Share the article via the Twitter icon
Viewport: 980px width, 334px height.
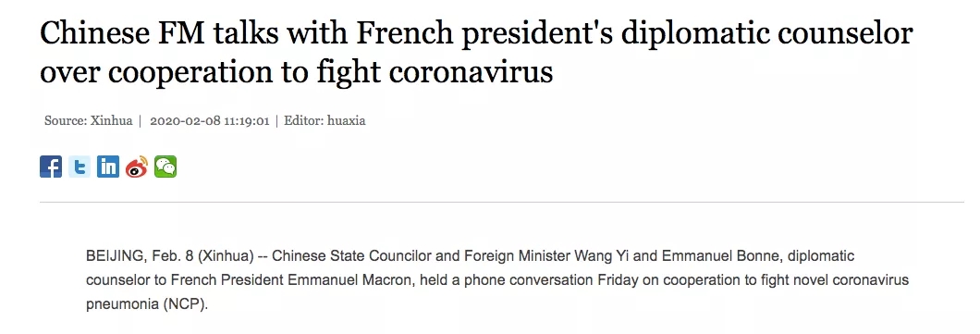(x=80, y=167)
